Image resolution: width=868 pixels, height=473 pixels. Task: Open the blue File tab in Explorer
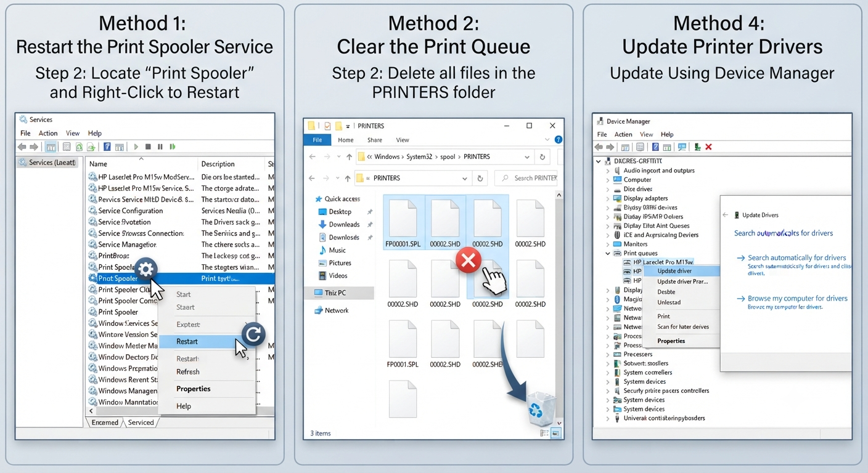coord(317,140)
